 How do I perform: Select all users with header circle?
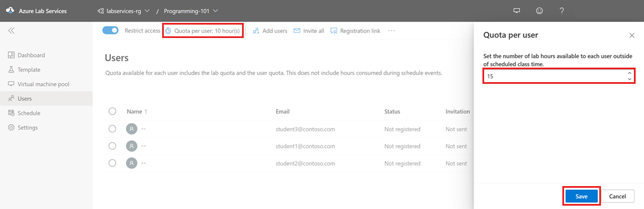point(112,111)
